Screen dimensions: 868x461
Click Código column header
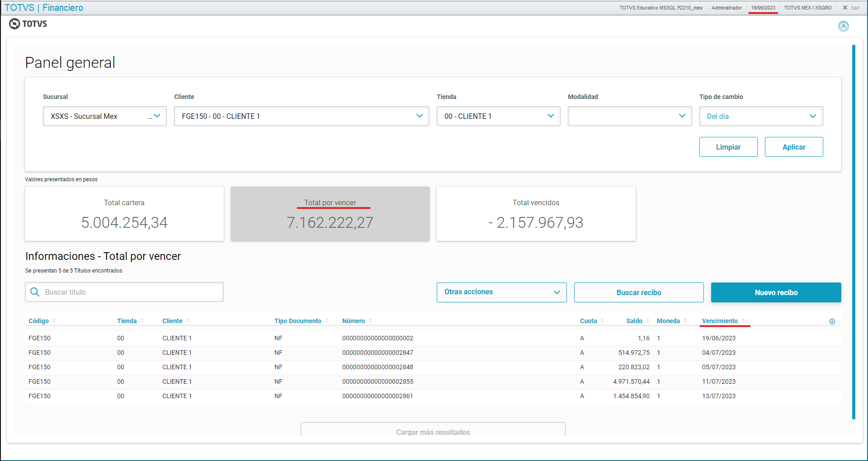coord(38,321)
